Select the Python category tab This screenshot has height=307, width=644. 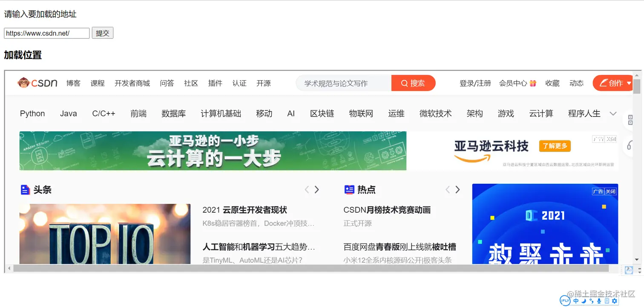click(32, 113)
